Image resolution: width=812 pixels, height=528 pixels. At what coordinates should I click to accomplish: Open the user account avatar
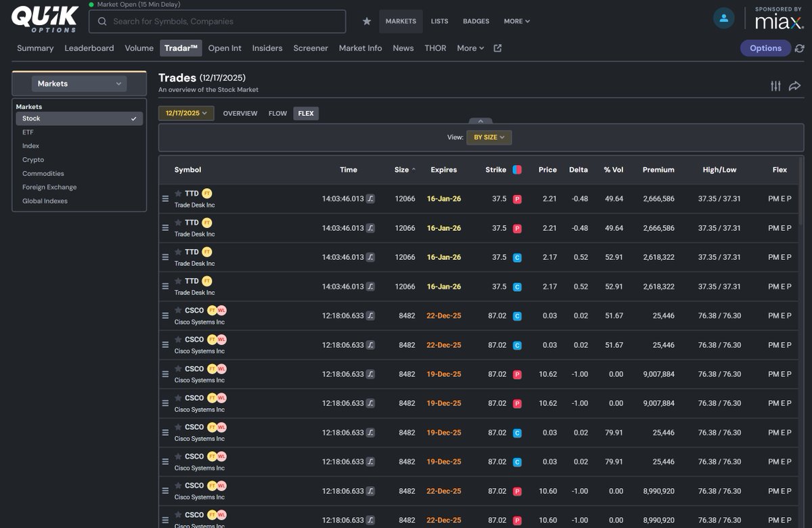[724, 18]
